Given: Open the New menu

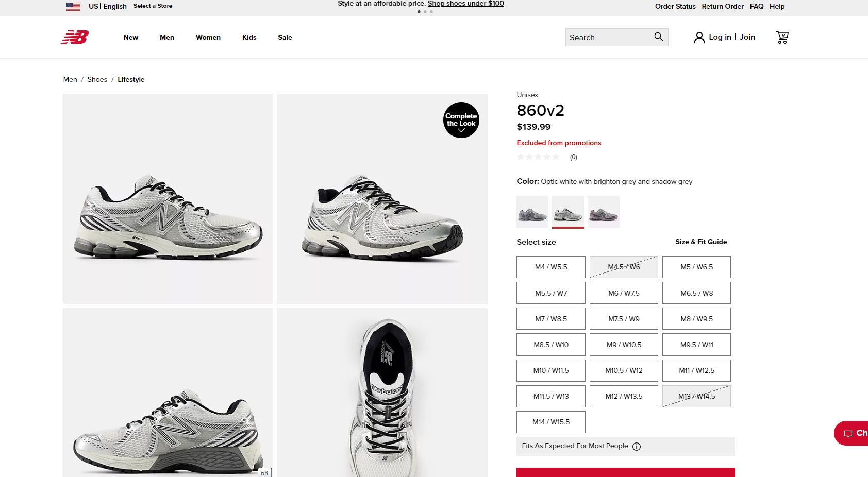Looking at the screenshot, I should pyautogui.click(x=131, y=37).
